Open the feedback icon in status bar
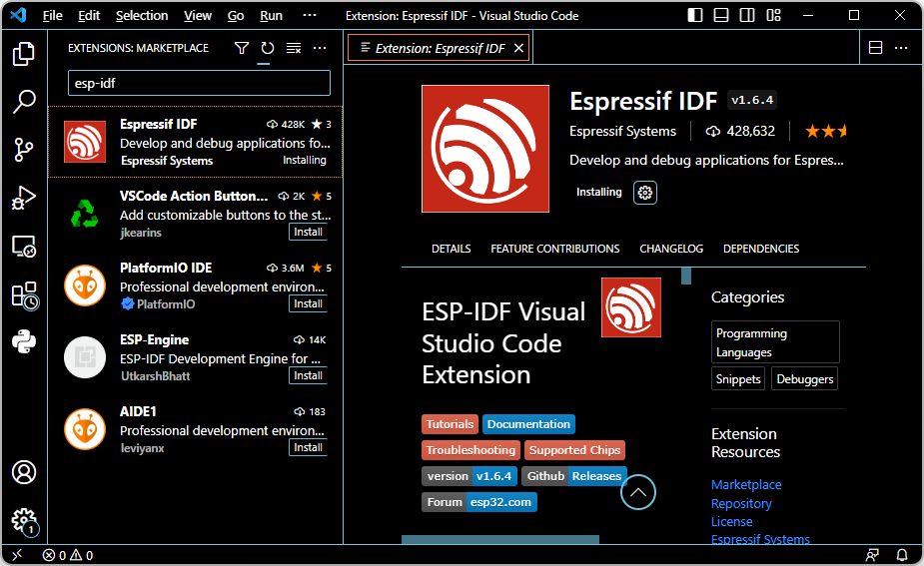924x566 pixels. [872, 555]
